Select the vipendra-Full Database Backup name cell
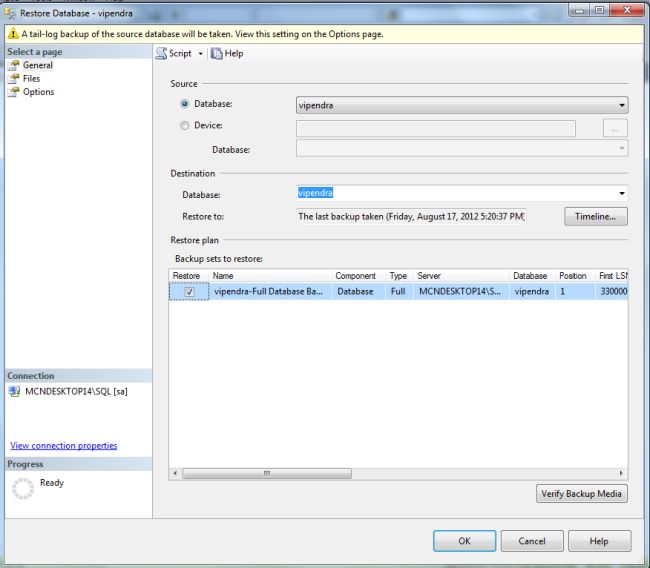 tap(269, 291)
